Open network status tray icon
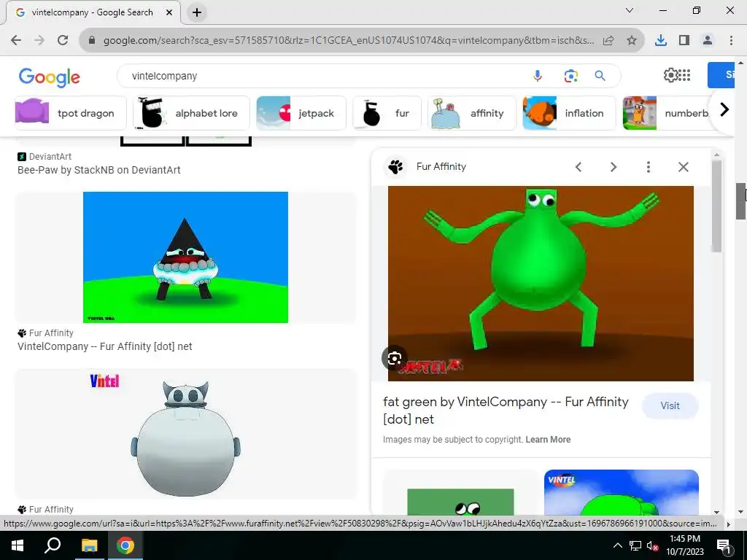The image size is (747, 560). coord(635,545)
